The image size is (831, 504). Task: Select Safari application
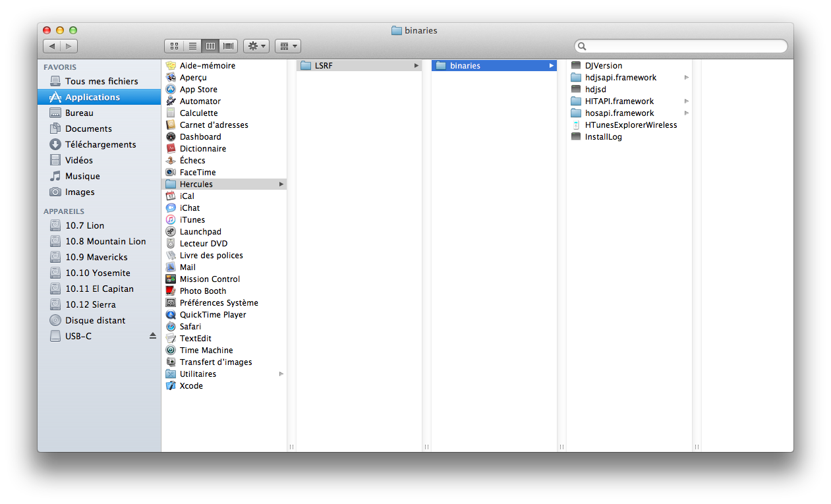(x=225, y=326)
